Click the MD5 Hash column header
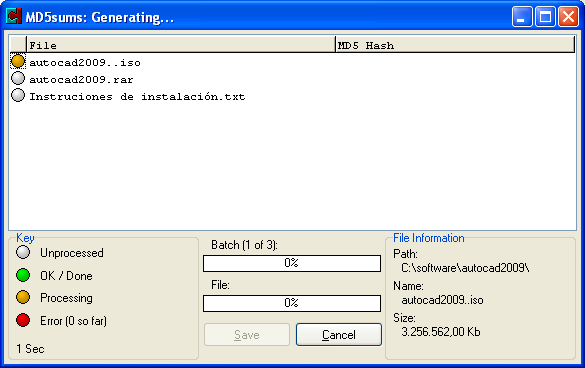The width and height of the screenshot is (585, 368). click(x=455, y=45)
